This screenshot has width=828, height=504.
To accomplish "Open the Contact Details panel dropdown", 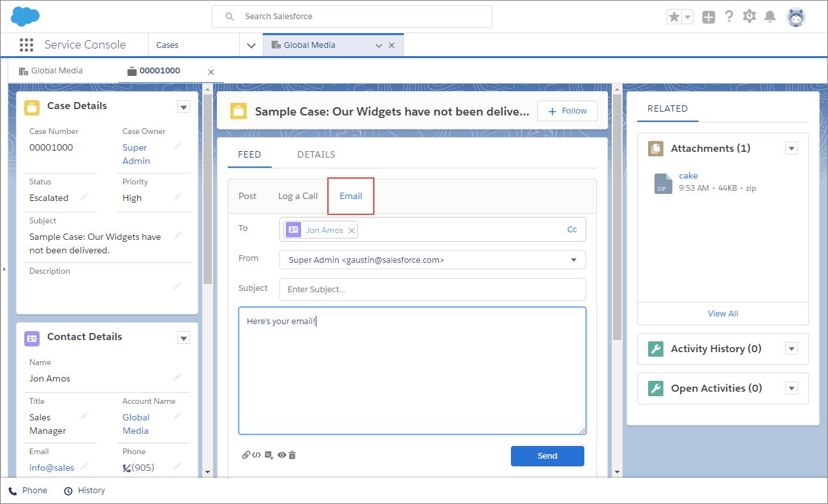I will coord(184,338).
